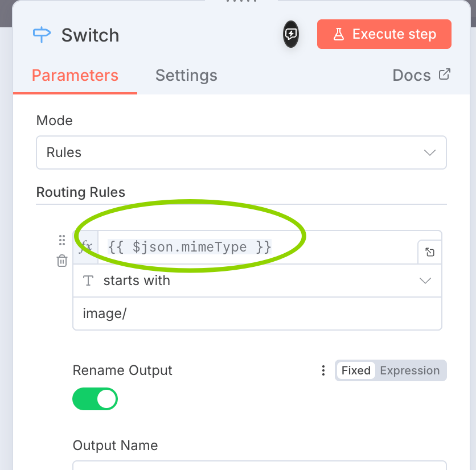Open the Settings tab
476x470 pixels.
pos(186,76)
